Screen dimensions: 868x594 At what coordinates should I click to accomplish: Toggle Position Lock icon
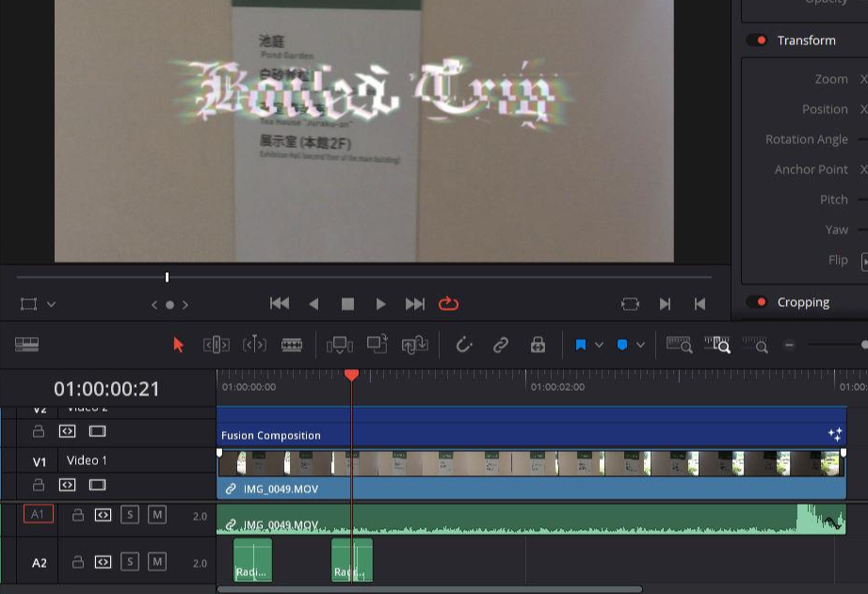point(538,345)
